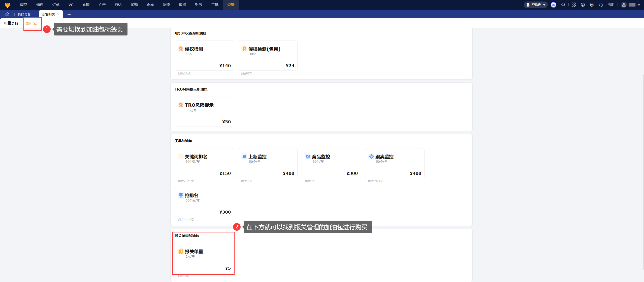This screenshot has width=644, height=282.
Task: Open the 广告 menu
Action: (x=102, y=5)
